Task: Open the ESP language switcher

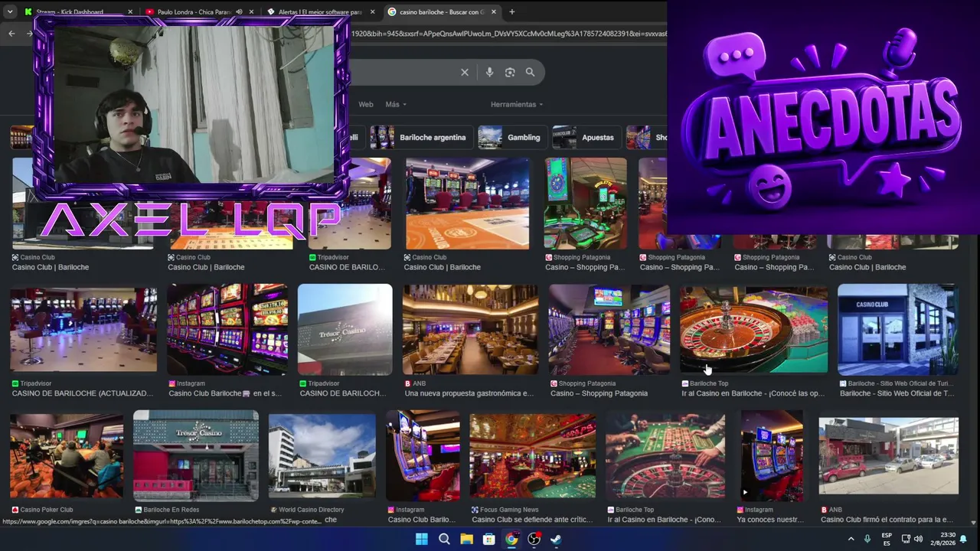Action: click(887, 539)
